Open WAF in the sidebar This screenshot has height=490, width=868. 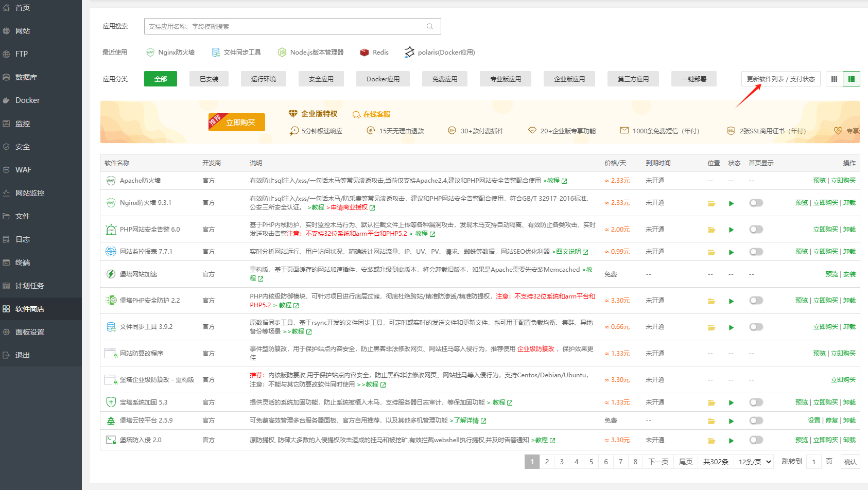pos(41,170)
